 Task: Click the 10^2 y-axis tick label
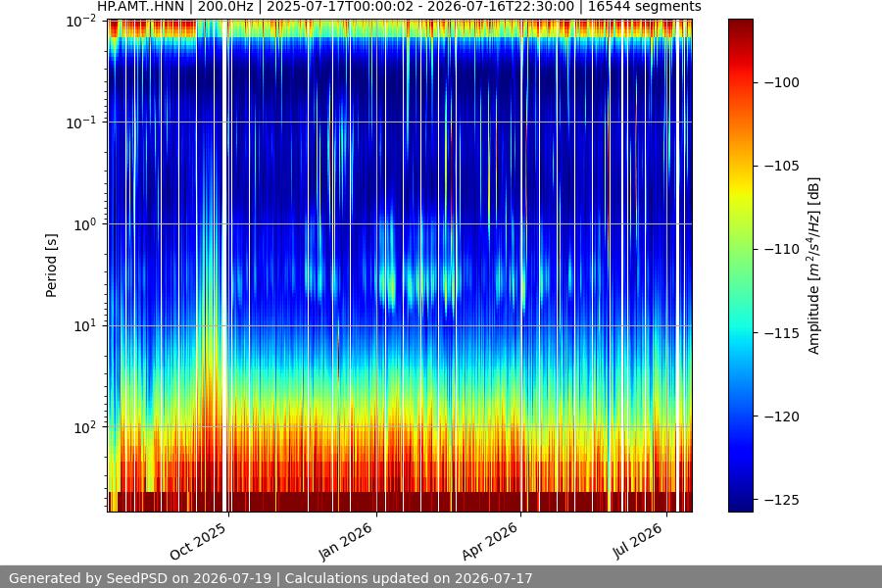click(x=85, y=427)
